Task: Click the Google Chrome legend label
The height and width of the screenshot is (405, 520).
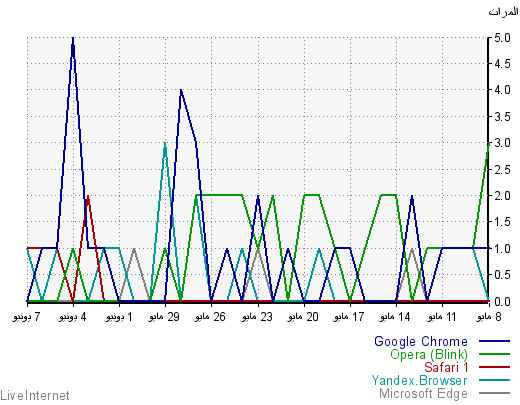Action: click(x=421, y=342)
